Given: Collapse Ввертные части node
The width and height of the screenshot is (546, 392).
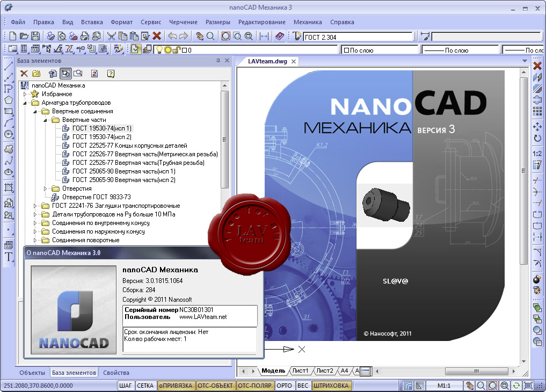Looking at the screenshot, I should click(x=45, y=120).
